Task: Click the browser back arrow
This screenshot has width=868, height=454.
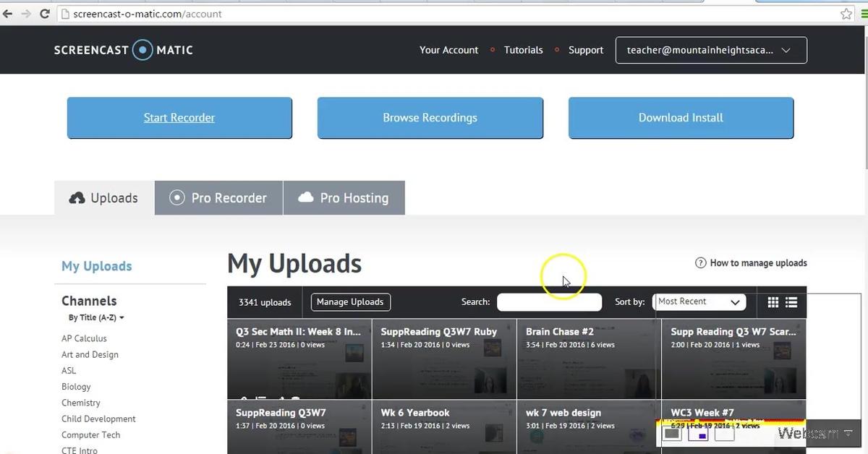Action: tap(8, 14)
